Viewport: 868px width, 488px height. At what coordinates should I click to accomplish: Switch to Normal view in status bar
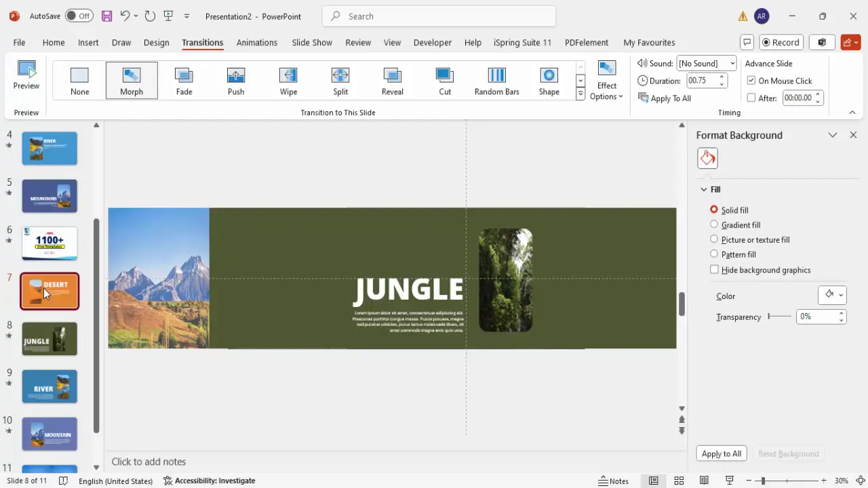click(654, 481)
